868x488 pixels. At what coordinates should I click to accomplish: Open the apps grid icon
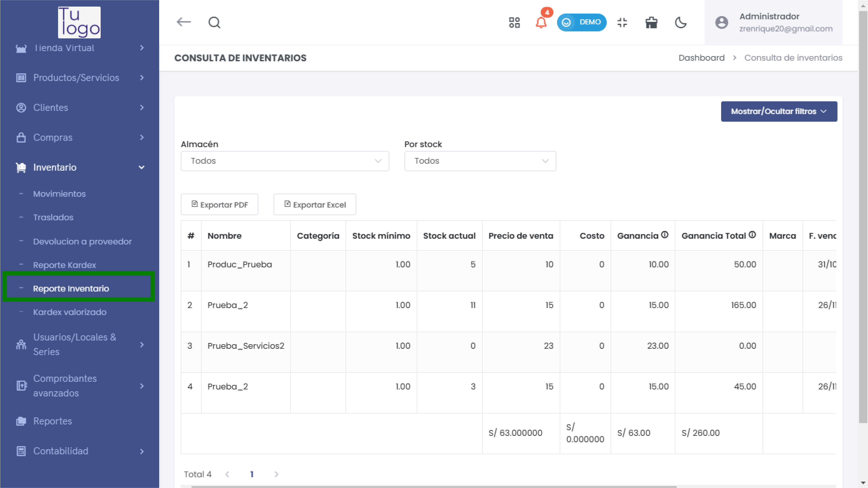click(x=514, y=23)
